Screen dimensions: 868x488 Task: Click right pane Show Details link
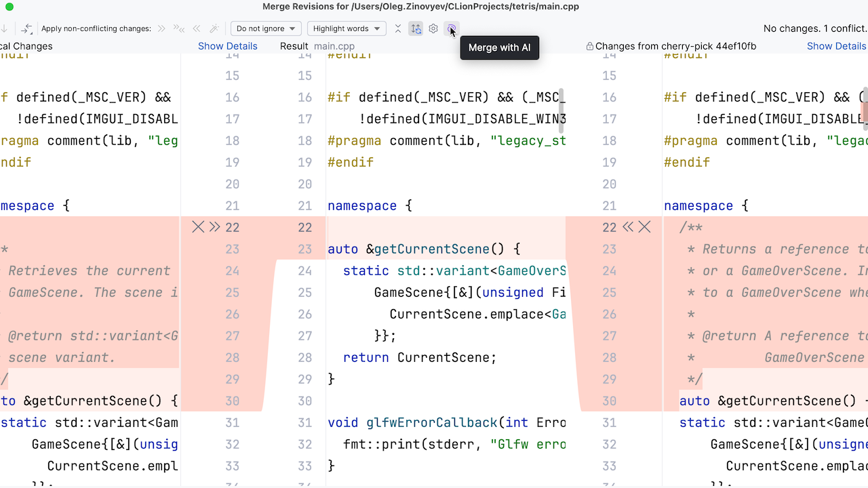(836, 46)
